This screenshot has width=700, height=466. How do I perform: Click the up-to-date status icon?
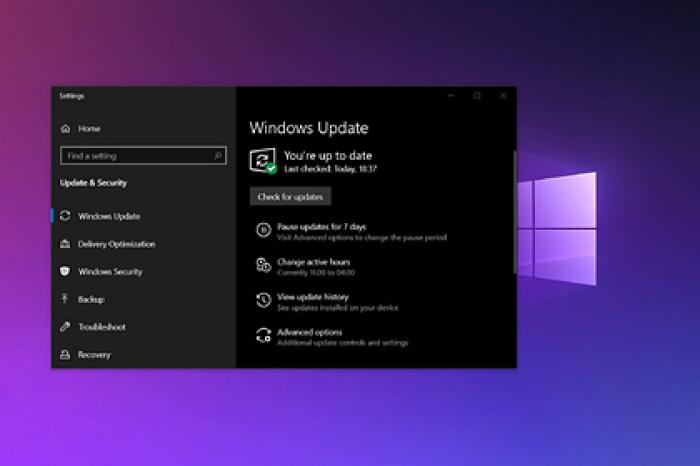[263, 161]
